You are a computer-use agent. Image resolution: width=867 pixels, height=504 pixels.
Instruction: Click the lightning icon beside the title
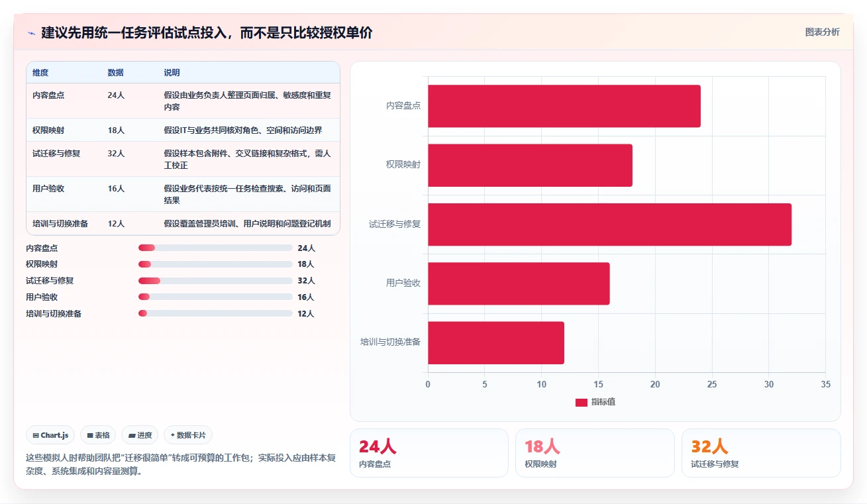(31, 32)
